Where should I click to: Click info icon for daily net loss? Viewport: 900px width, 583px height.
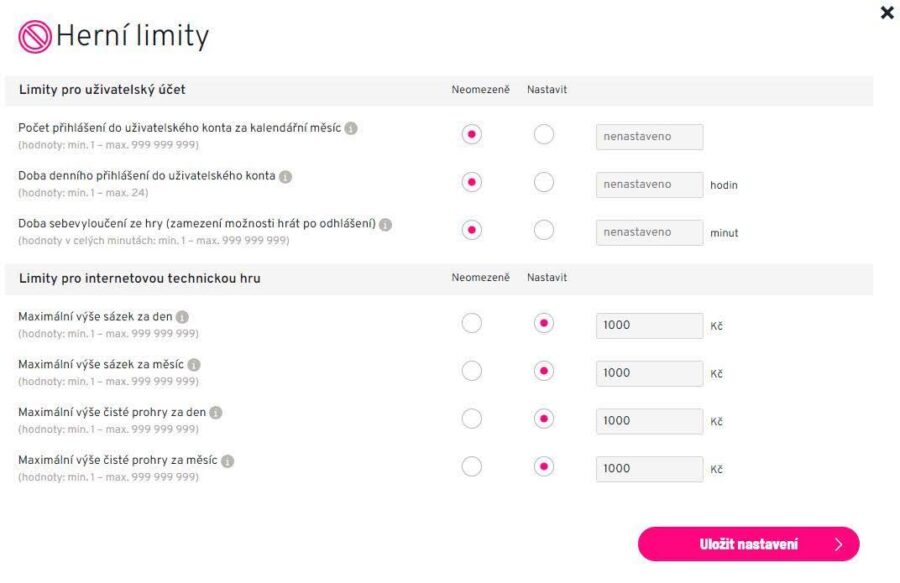(216, 412)
